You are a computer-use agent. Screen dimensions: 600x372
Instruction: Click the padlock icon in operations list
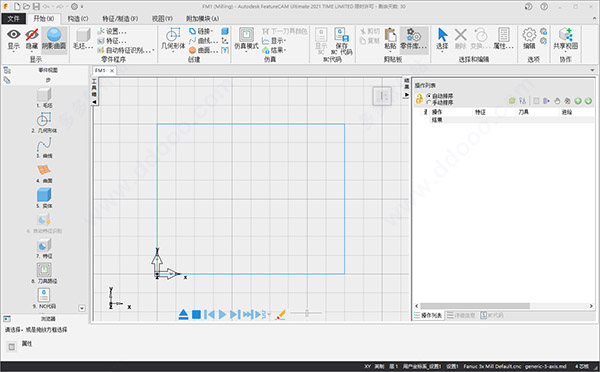(419, 99)
